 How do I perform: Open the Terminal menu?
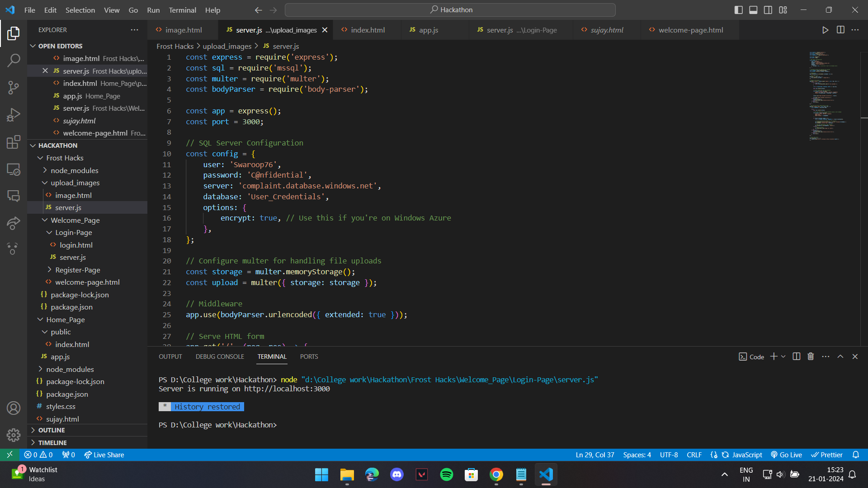click(182, 10)
